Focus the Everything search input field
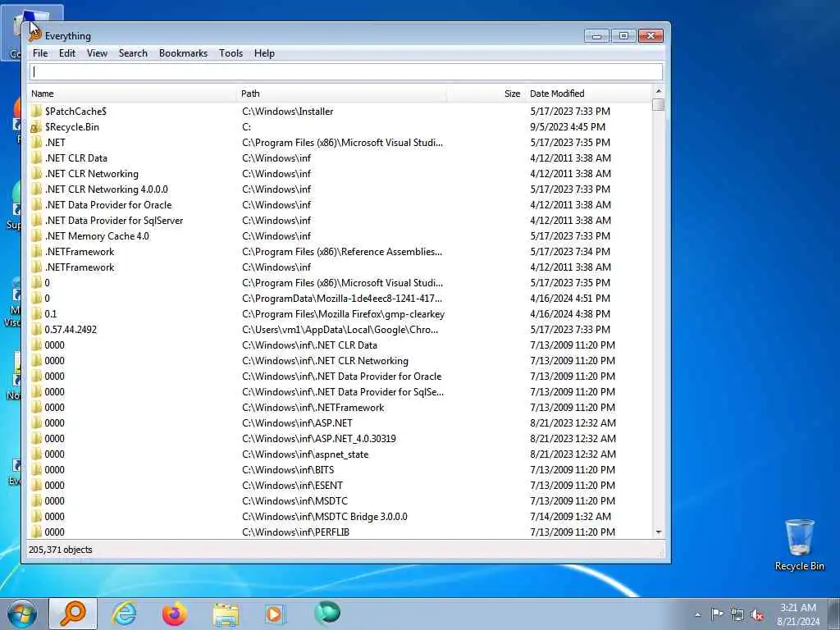Viewport: 840px width, 630px height. tap(346, 72)
